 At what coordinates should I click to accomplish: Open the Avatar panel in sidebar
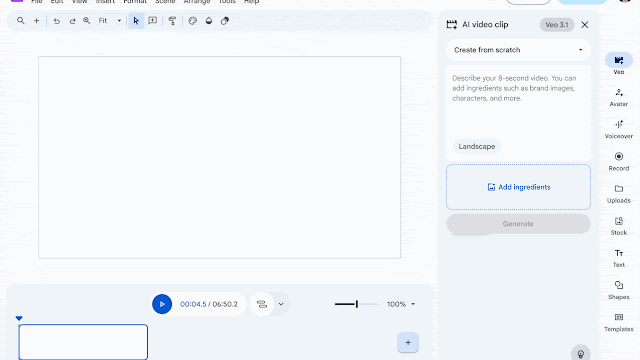tap(619, 98)
